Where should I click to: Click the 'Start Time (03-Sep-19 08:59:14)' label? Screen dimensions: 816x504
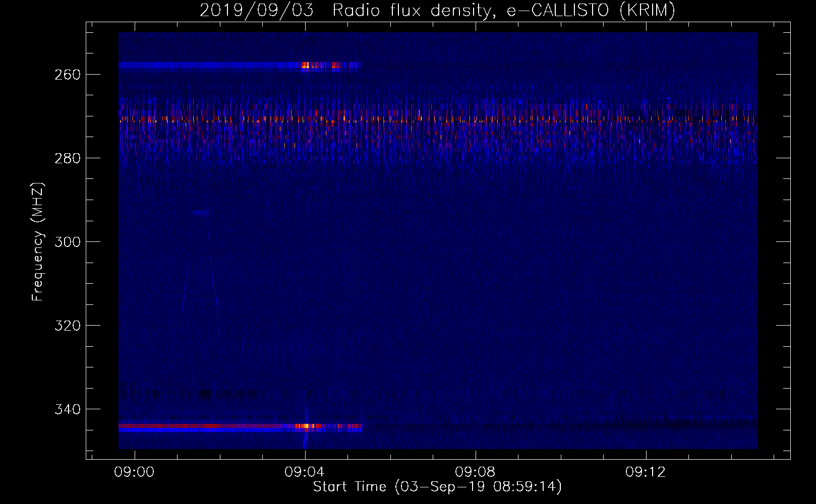click(x=437, y=487)
